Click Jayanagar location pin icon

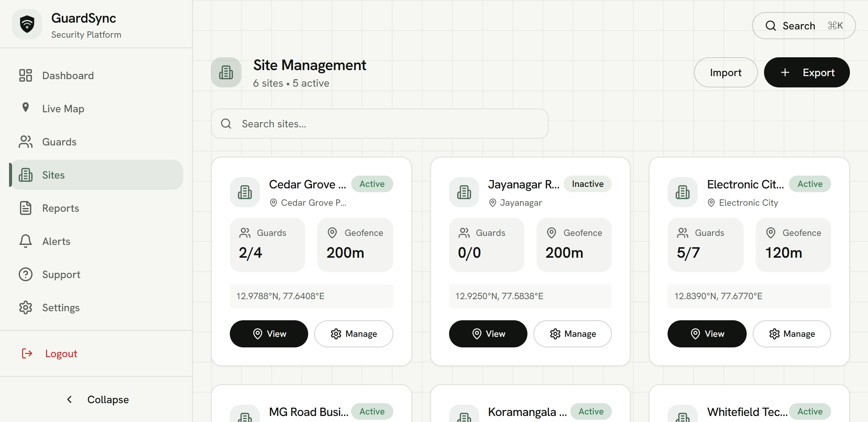tap(492, 203)
